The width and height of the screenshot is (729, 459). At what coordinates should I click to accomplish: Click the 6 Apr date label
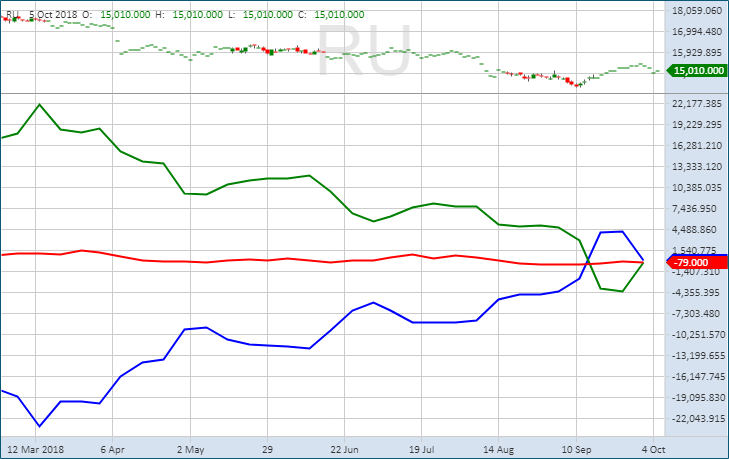(x=113, y=450)
